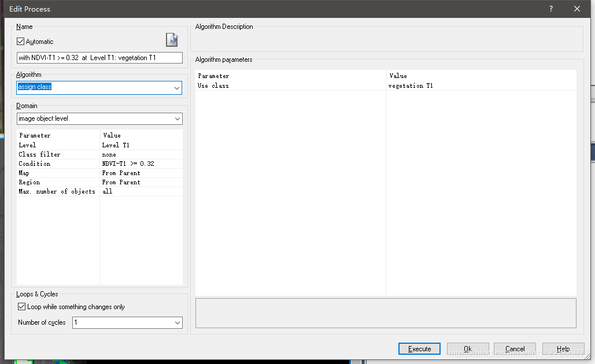595x364 pixels.
Task: Click the Level parameter label
Action: click(27, 145)
